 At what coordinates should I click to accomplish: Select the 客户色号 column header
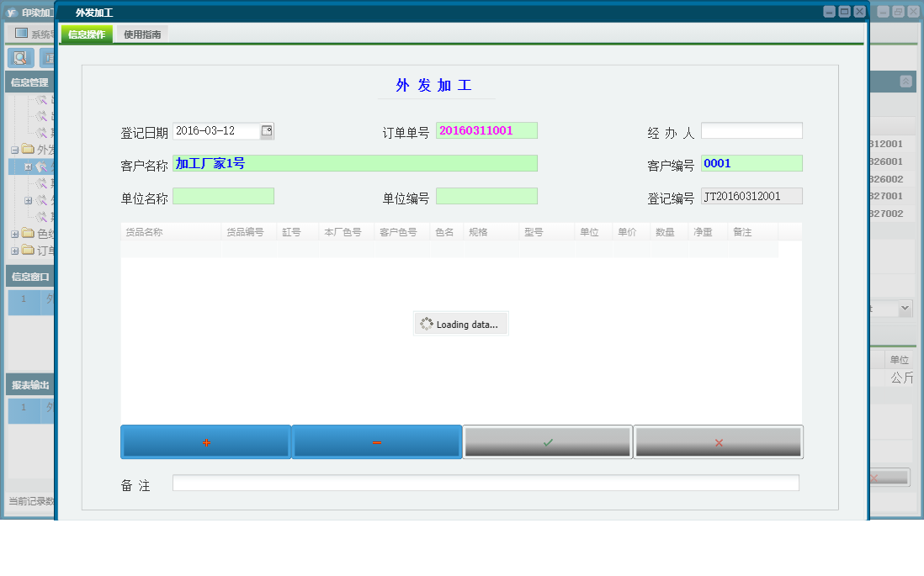pos(402,232)
